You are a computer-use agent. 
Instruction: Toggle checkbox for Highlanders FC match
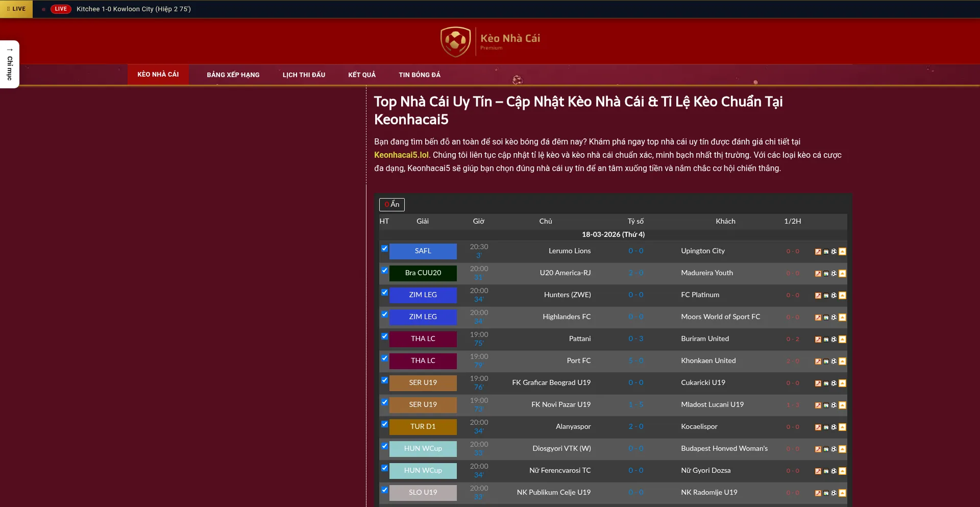384,315
